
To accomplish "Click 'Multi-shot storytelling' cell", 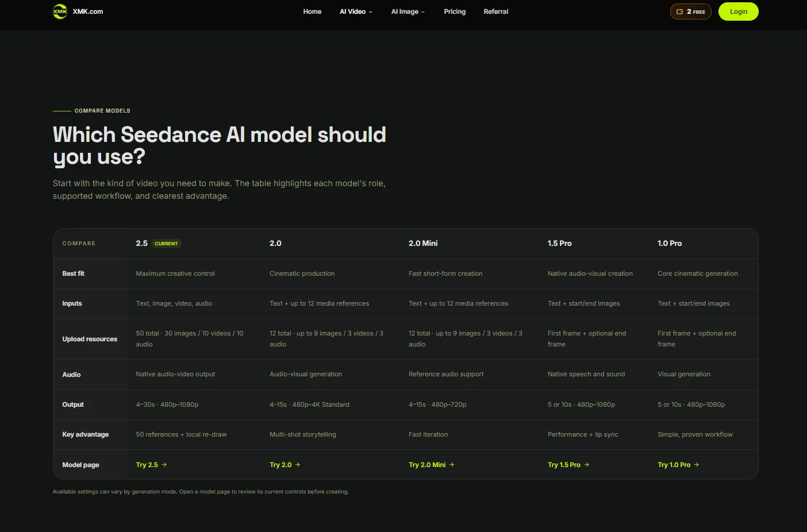I will 303,434.
